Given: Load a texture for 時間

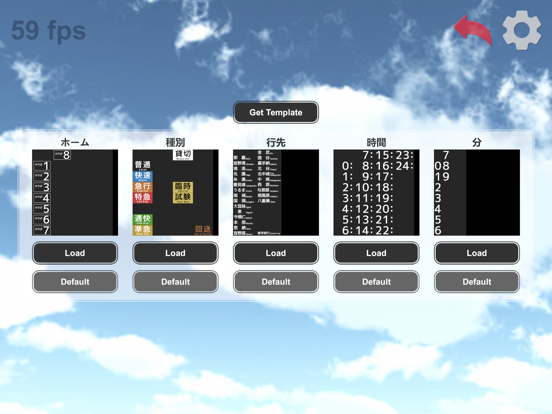Looking at the screenshot, I should point(376,253).
